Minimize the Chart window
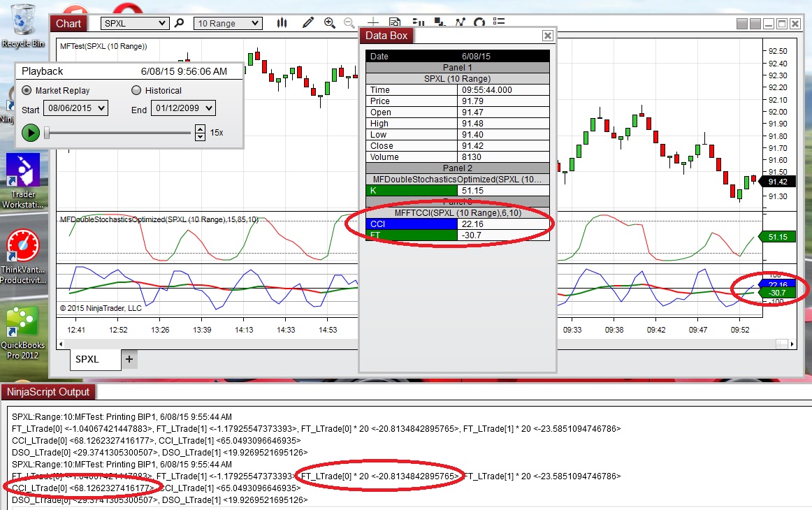Screen dimensions: 812x510 click(769, 24)
